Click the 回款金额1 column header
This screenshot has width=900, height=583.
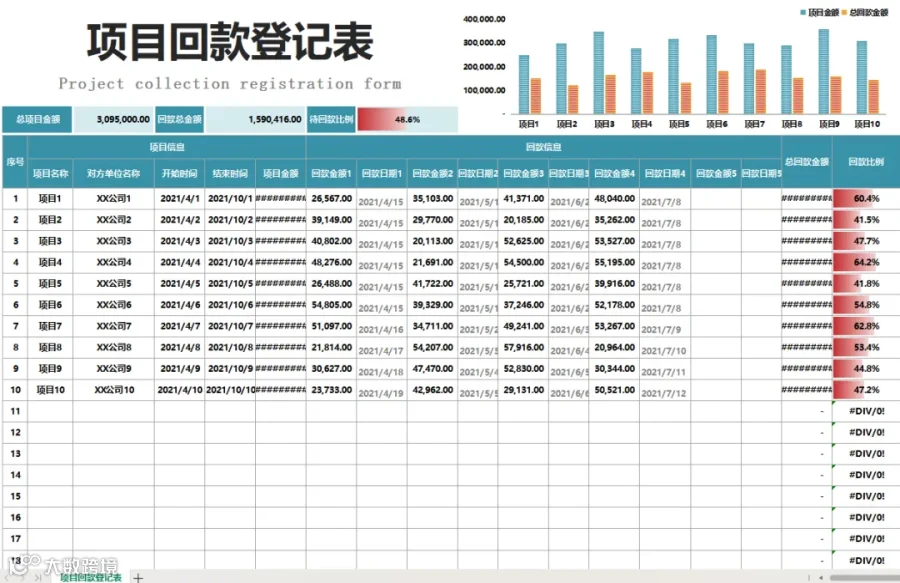point(331,173)
